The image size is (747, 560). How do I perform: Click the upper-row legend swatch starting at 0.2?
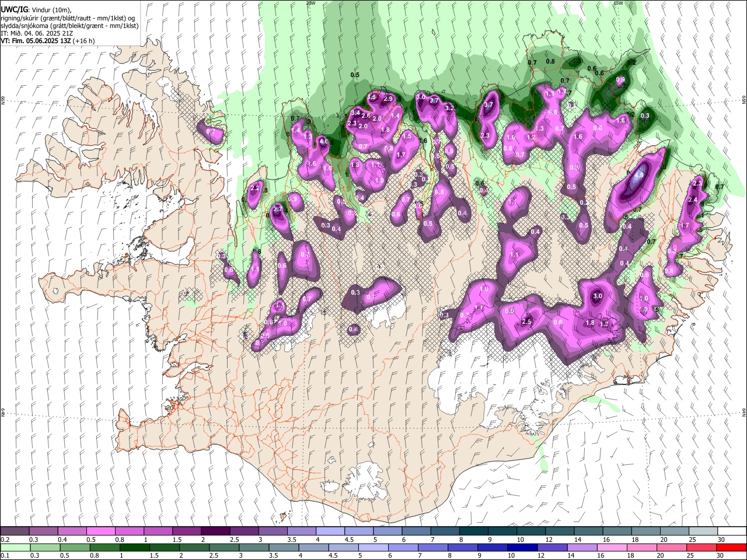click(15, 531)
